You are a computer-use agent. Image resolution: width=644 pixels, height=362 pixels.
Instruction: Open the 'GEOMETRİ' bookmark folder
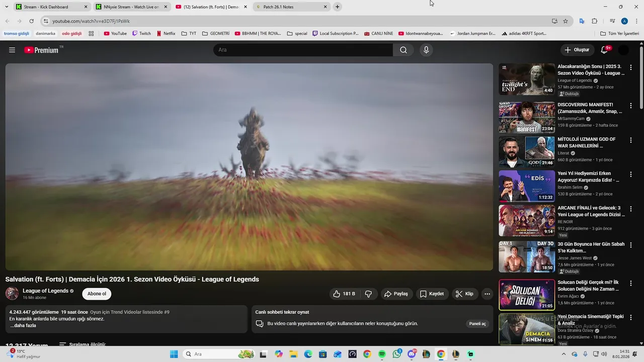[215, 34]
